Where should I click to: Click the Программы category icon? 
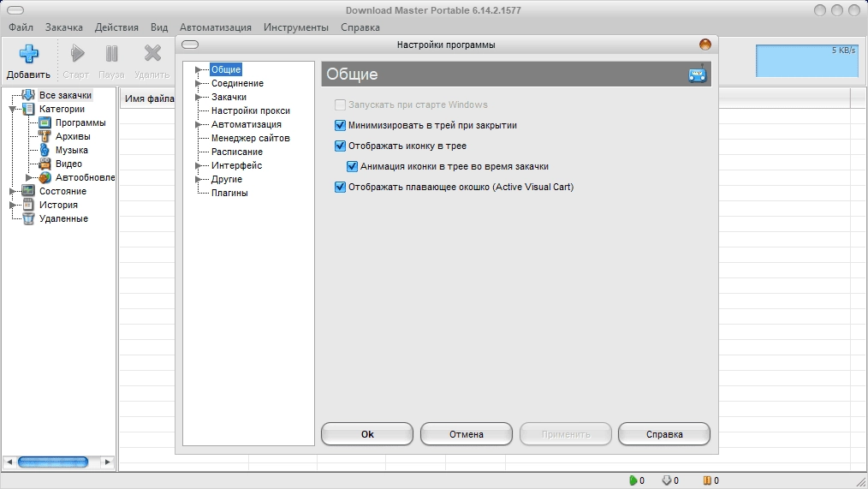[45, 122]
